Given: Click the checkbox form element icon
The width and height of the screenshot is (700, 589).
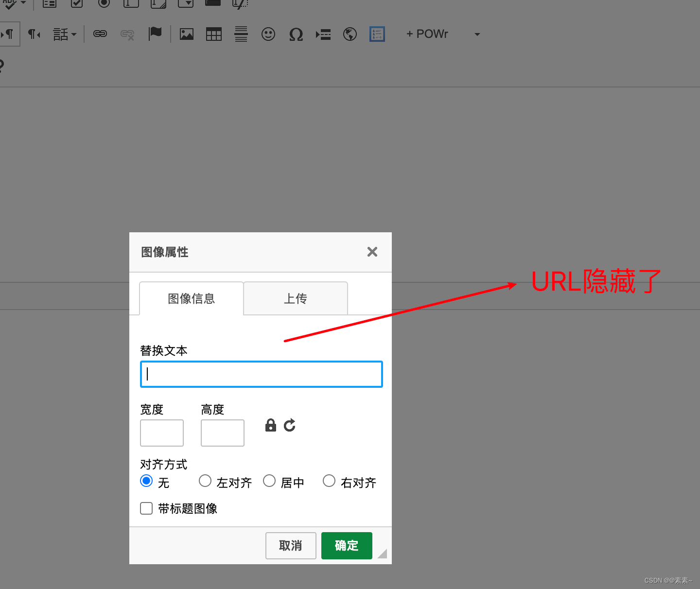Looking at the screenshot, I should (x=77, y=3).
